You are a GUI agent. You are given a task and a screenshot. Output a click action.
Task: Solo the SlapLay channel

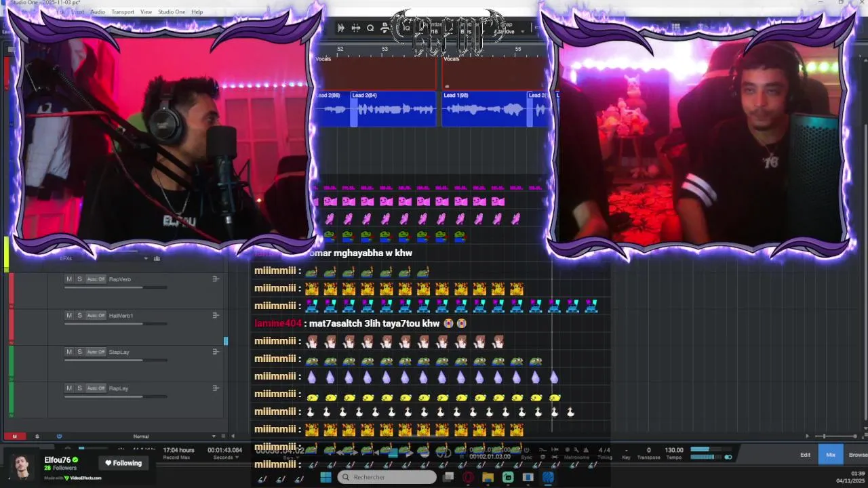[x=79, y=352]
